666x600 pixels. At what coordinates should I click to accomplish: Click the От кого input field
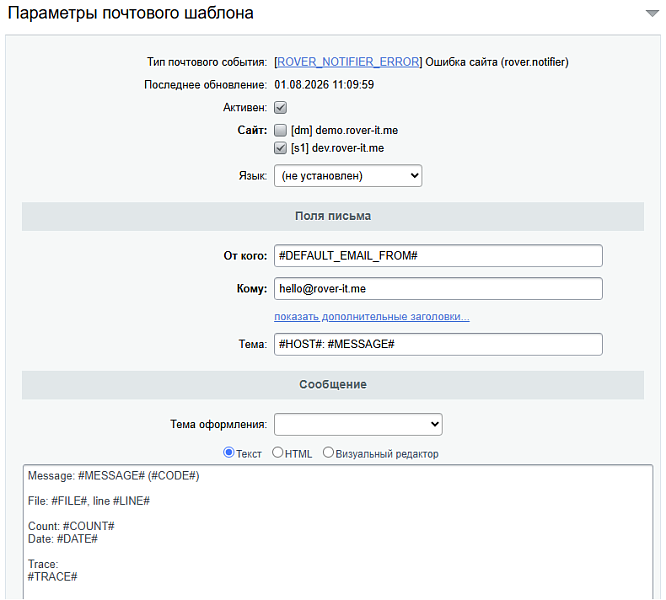pyautogui.click(x=438, y=256)
